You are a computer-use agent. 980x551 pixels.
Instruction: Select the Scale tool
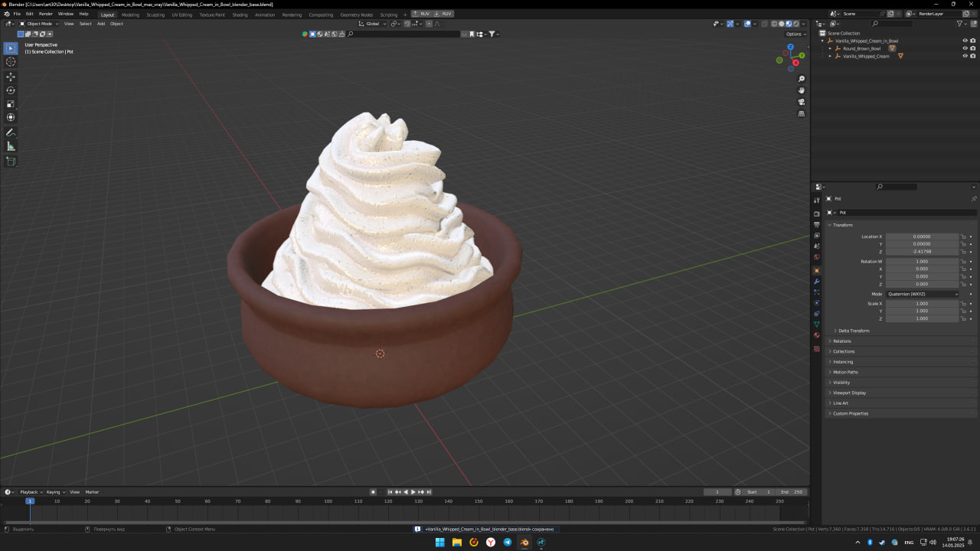[x=11, y=103]
